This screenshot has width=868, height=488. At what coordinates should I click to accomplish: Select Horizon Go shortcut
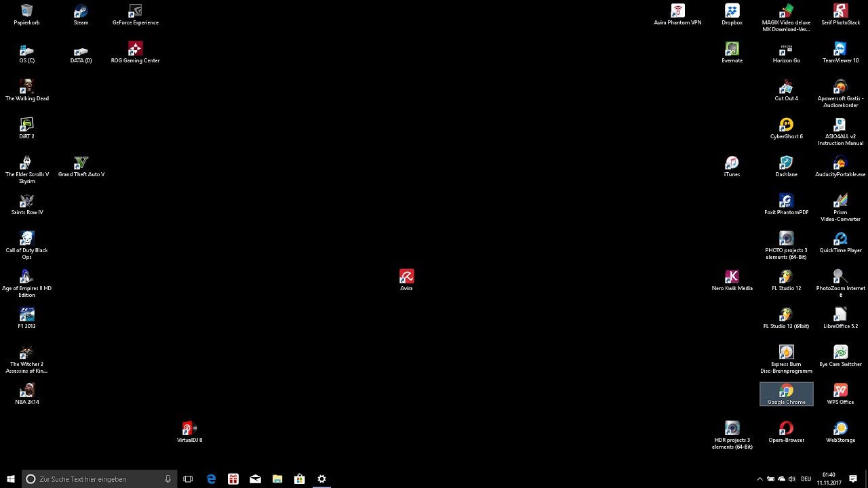786,53
